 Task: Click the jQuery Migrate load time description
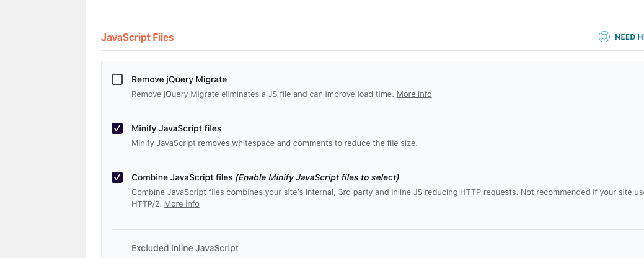263,94
